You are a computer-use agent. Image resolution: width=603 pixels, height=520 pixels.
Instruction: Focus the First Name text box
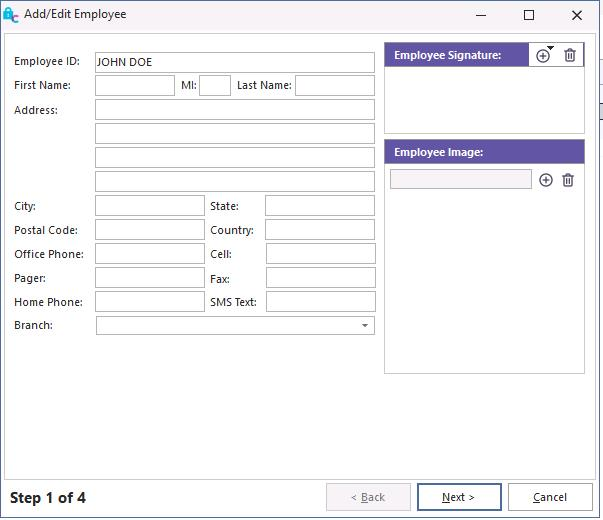point(135,86)
